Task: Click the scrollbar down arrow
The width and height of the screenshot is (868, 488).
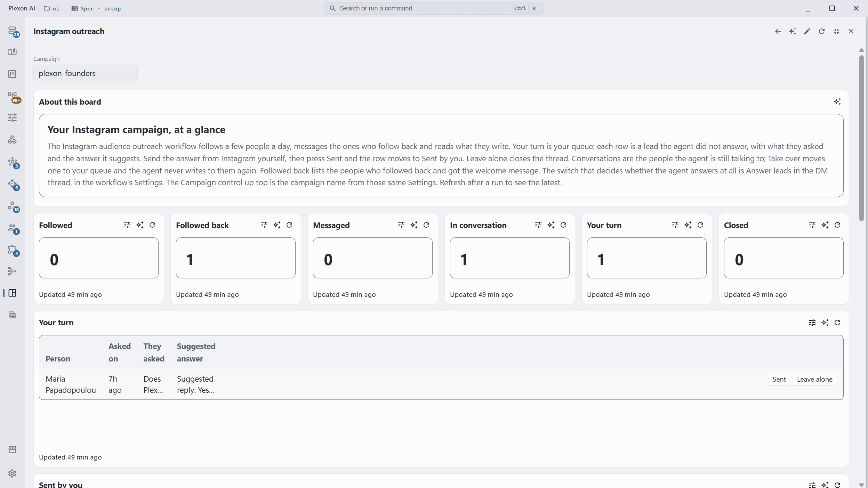Action: click(861, 485)
